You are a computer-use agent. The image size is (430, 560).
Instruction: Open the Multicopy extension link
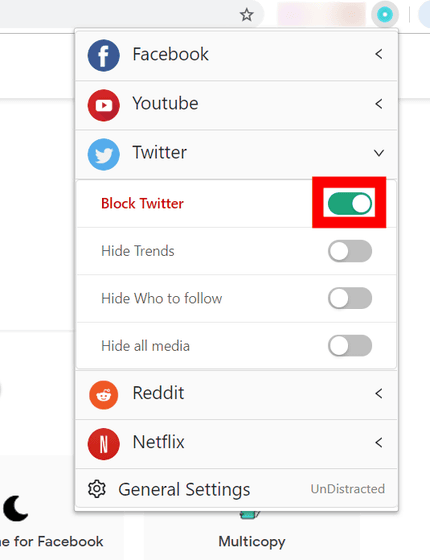[x=252, y=541]
